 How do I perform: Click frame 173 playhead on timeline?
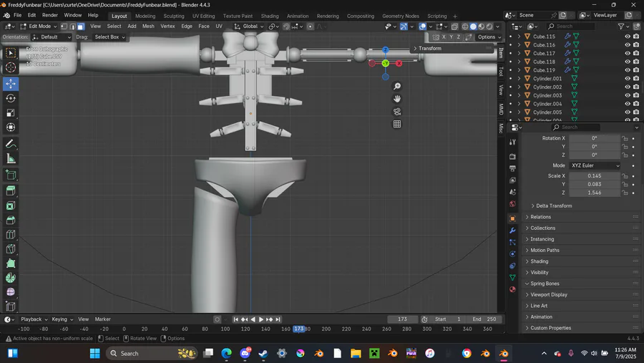click(x=299, y=329)
